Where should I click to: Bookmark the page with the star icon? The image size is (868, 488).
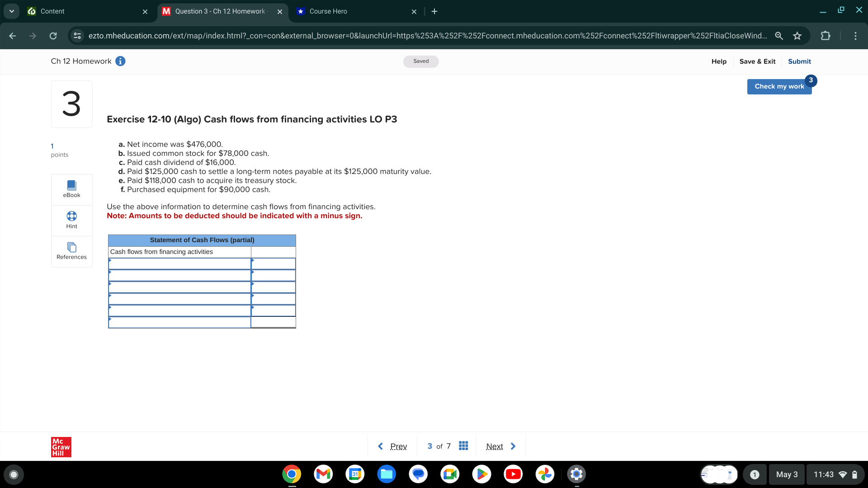coord(797,36)
